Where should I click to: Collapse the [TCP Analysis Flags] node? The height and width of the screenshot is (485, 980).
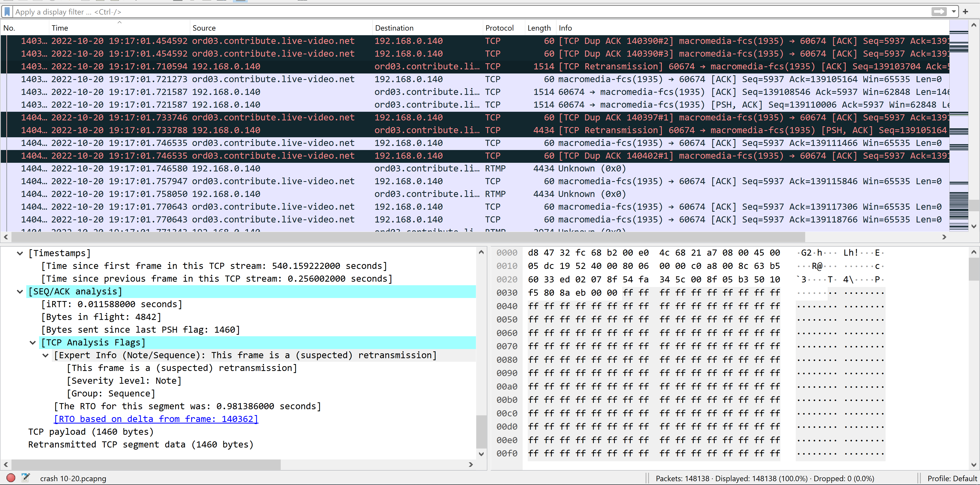coord(33,343)
